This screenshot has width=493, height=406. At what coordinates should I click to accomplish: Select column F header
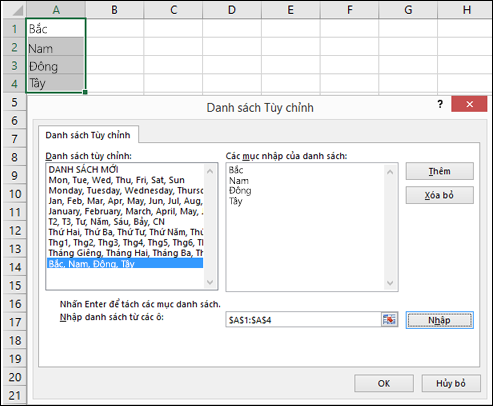349,10
